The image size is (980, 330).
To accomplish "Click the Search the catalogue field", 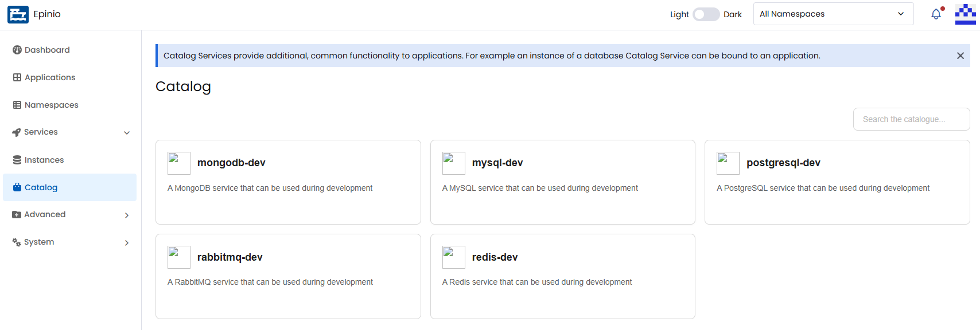I will (x=911, y=119).
